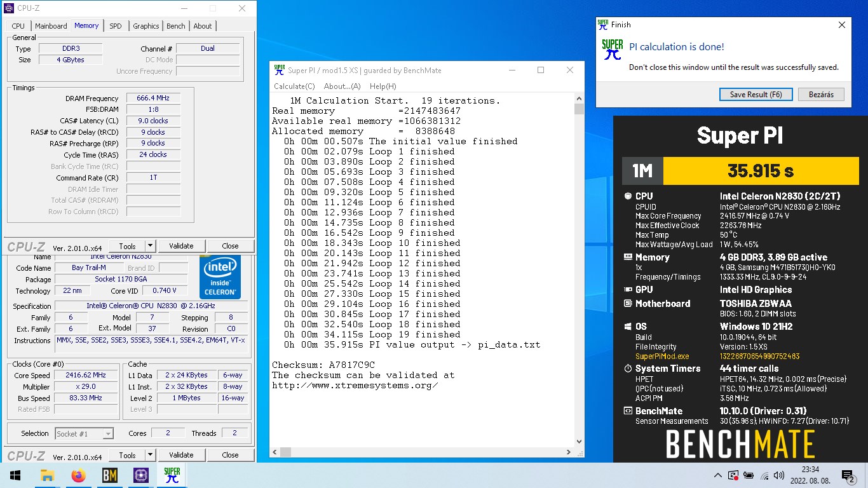This screenshot has height=488, width=868.
Task: Open BenchMate from the taskbar
Action: [109, 475]
